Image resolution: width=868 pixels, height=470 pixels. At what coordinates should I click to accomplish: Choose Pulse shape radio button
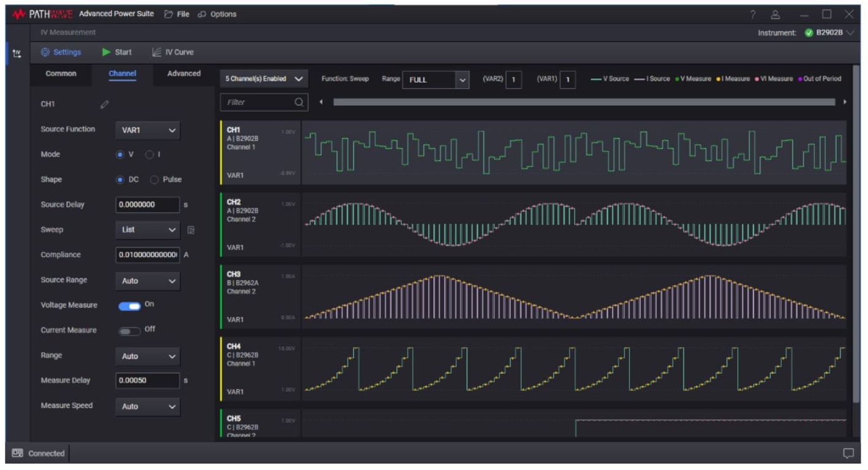[x=154, y=180]
